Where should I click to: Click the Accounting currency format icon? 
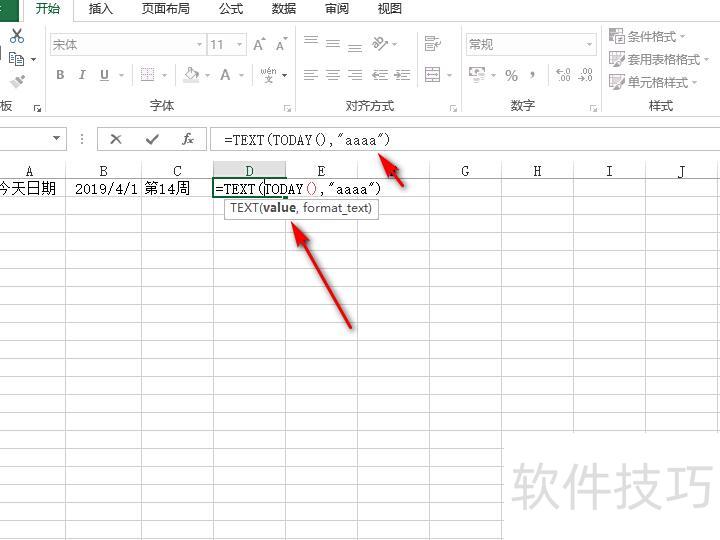pyautogui.click(x=477, y=74)
